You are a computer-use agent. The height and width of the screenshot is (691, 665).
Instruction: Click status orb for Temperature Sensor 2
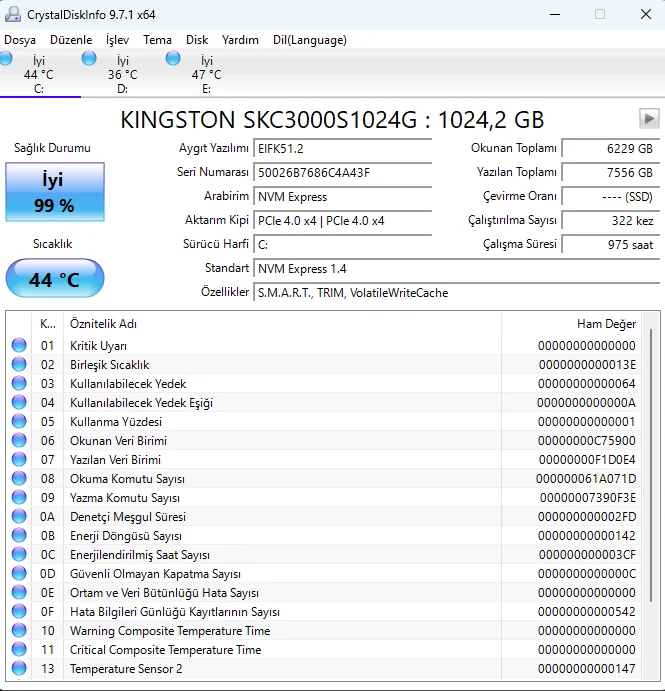click(x=19, y=669)
